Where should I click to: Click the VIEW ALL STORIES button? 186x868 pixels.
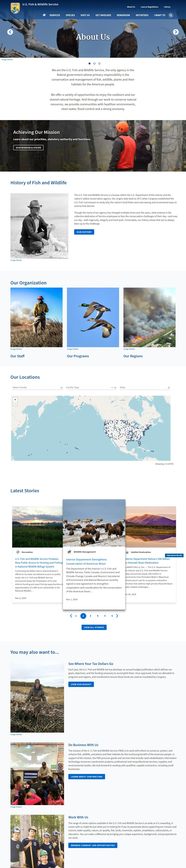coord(94,627)
